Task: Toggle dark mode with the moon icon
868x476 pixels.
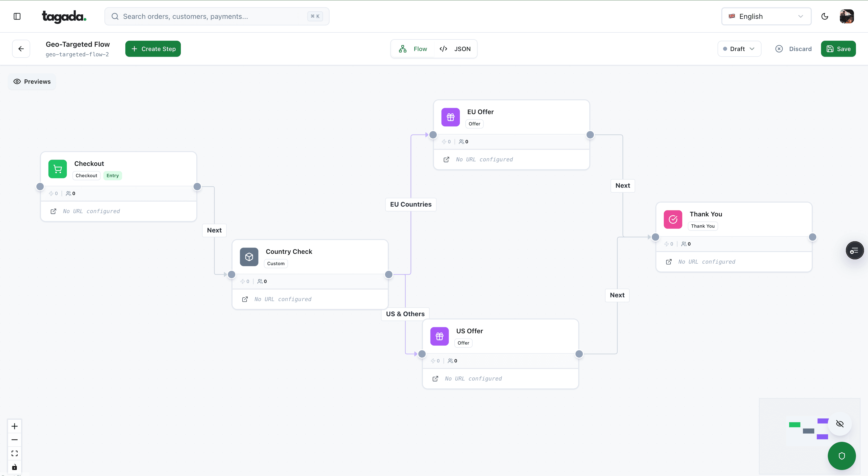Action: [825, 16]
